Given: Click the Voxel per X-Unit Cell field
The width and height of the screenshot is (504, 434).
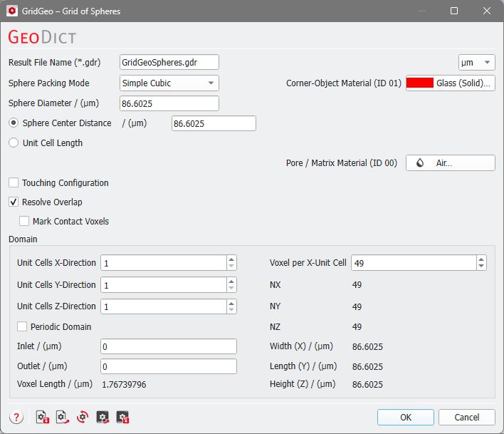Looking at the screenshot, I should click(414, 263).
